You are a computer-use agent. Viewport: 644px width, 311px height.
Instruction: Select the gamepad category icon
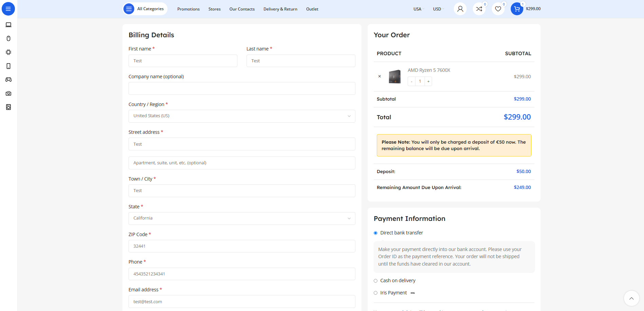coord(8,80)
